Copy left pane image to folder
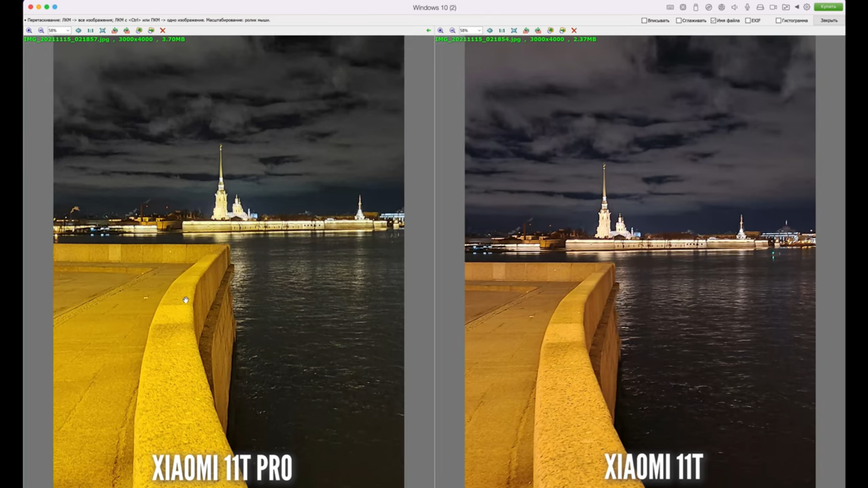Screen dimensions: 868x488 (x=139, y=30)
